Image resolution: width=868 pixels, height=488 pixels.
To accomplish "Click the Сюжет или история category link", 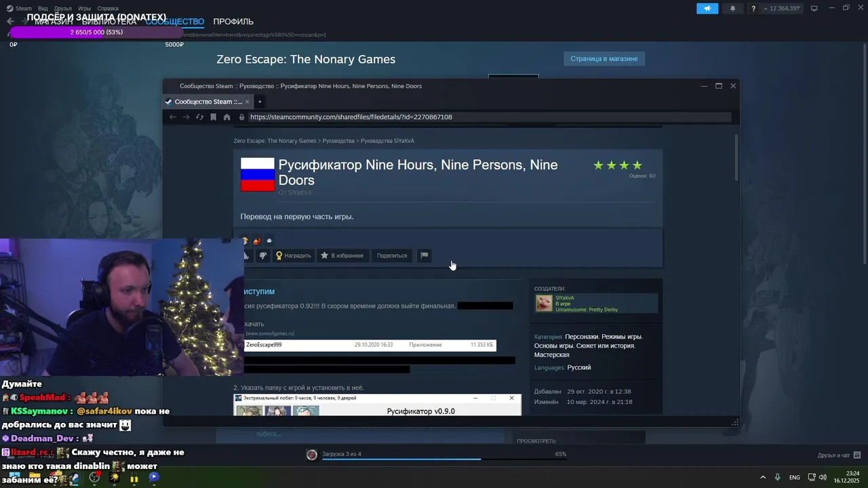I will pyautogui.click(x=605, y=346).
